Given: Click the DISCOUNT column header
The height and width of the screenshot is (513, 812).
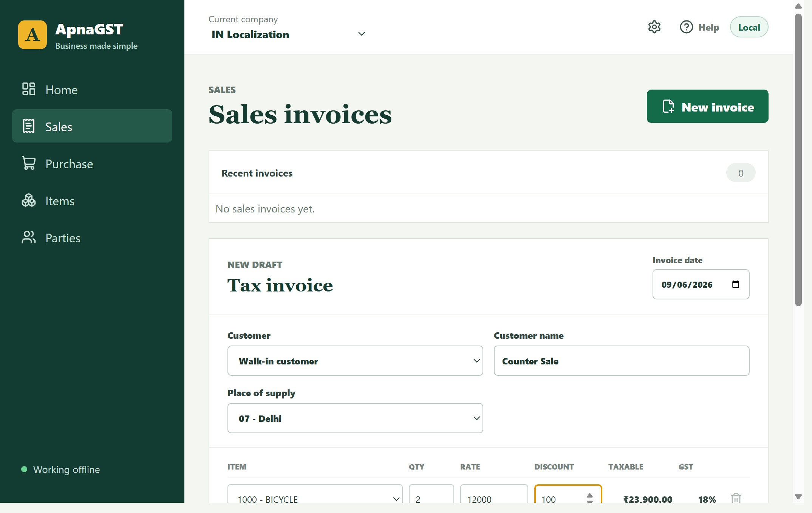Looking at the screenshot, I should (x=554, y=467).
